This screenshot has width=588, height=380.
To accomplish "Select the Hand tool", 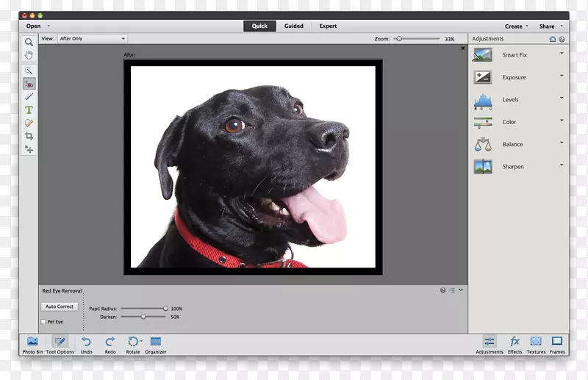I will point(29,55).
